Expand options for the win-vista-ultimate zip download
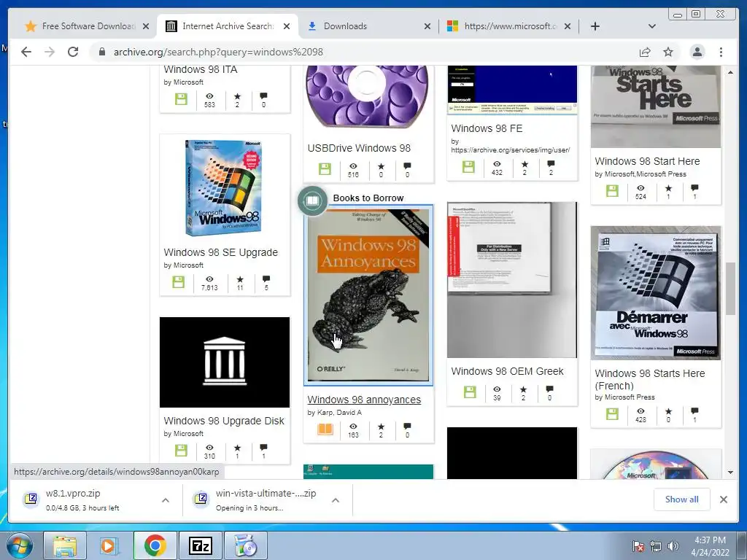This screenshot has width=747, height=560. (336, 500)
